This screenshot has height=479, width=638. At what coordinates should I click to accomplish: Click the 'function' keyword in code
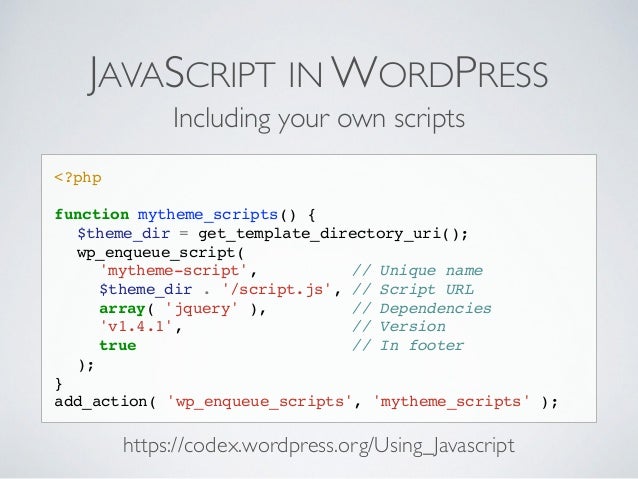pyautogui.click(x=92, y=214)
